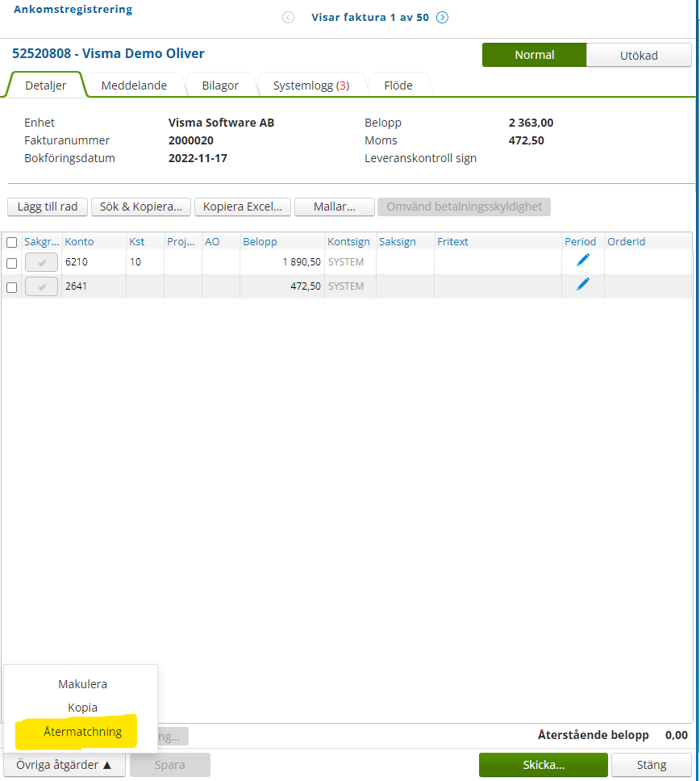Switch to the Systemlogg tab
This screenshot has width=700, height=781.
pos(311,86)
